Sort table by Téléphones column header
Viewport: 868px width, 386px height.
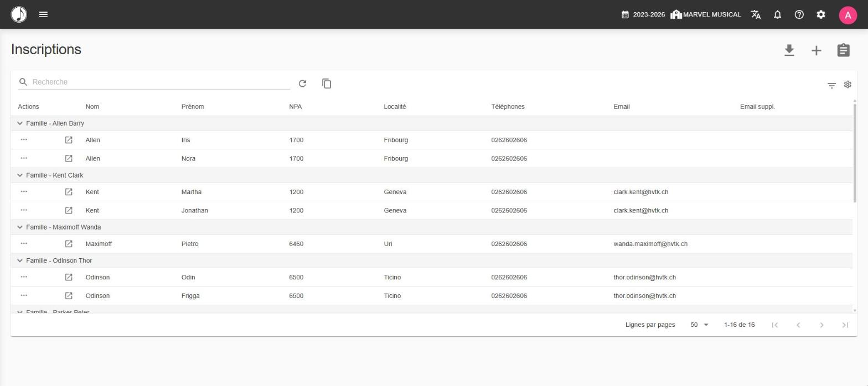tap(508, 107)
